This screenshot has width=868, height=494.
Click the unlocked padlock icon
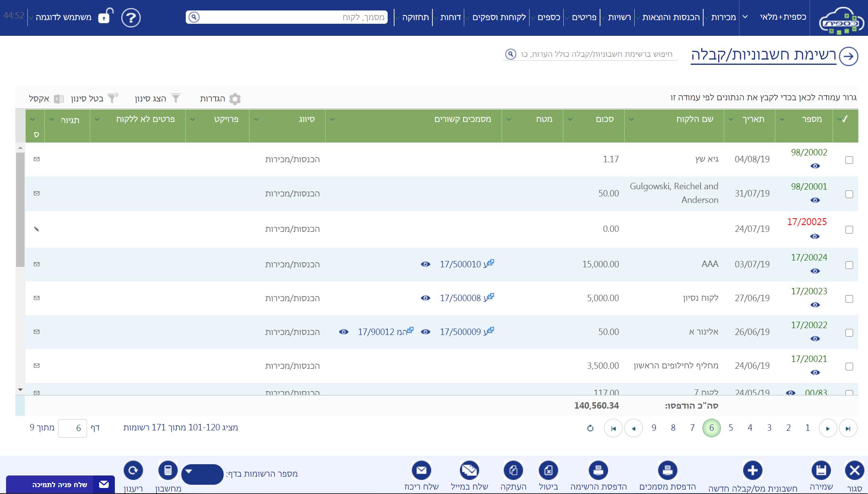(106, 16)
